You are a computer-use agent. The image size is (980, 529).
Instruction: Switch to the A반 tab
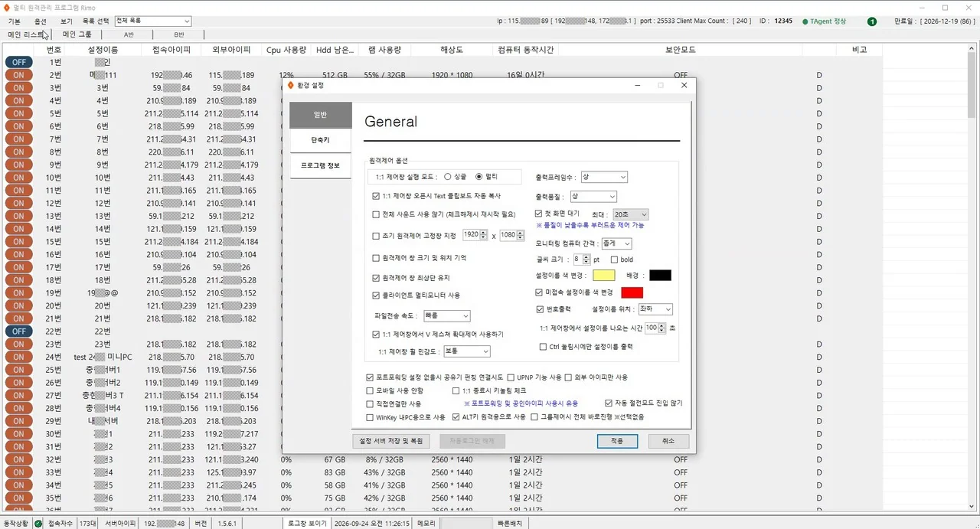(129, 34)
